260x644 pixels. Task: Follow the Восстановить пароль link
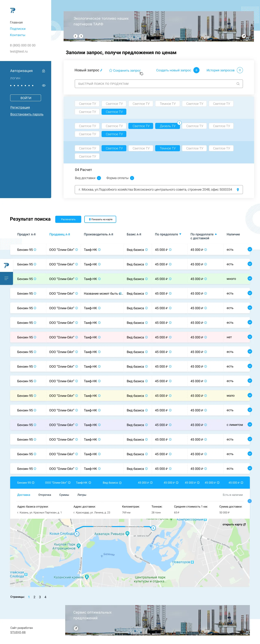pos(27,114)
